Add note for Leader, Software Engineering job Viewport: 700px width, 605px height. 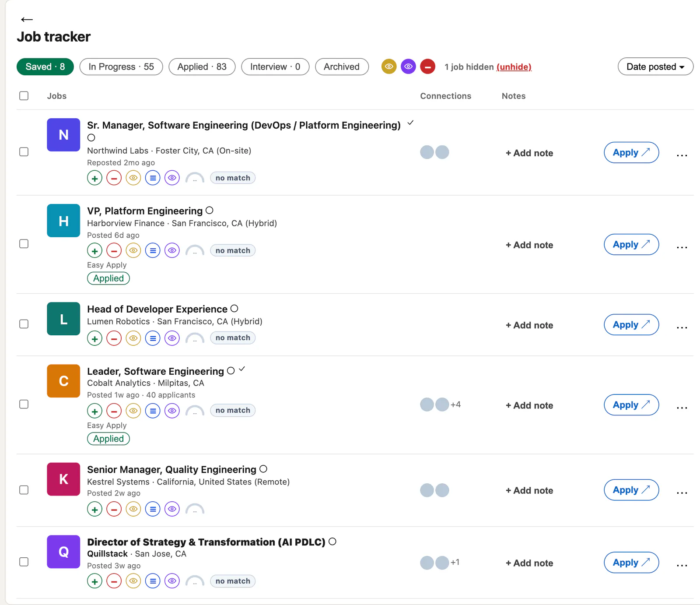tap(529, 405)
